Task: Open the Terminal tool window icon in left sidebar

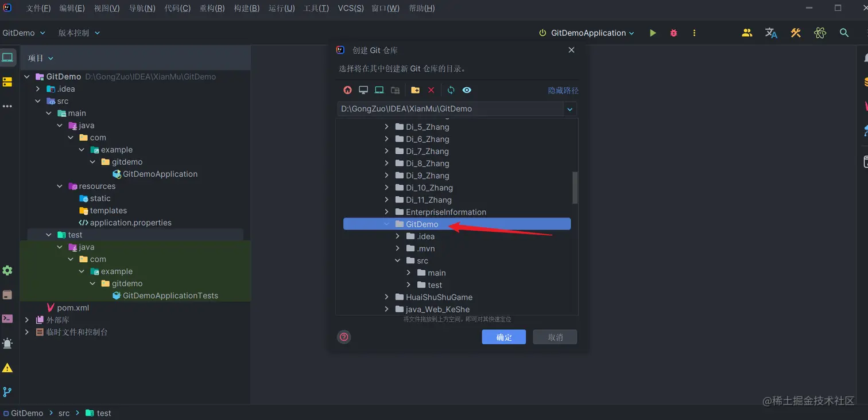Action: point(7,318)
